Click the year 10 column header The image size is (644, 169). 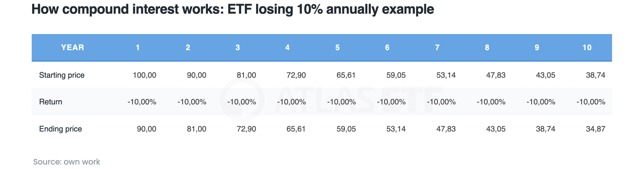click(x=587, y=47)
